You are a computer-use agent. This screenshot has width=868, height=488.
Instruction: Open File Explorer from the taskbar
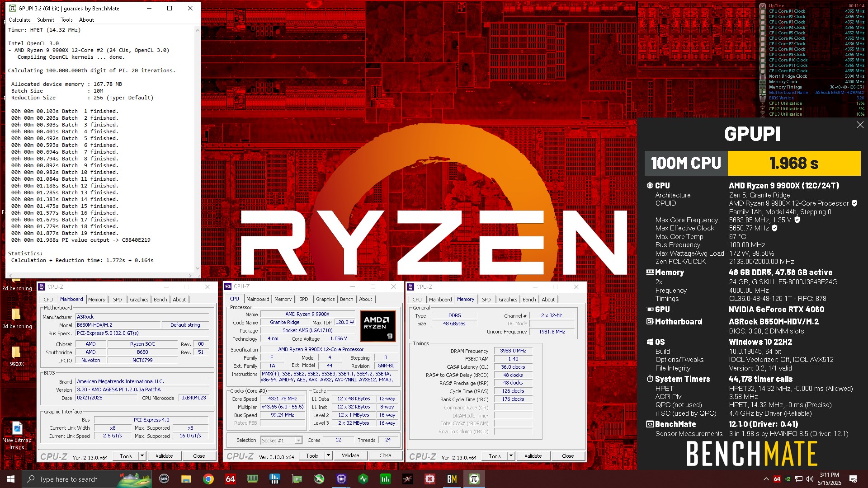(x=186, y=479)
